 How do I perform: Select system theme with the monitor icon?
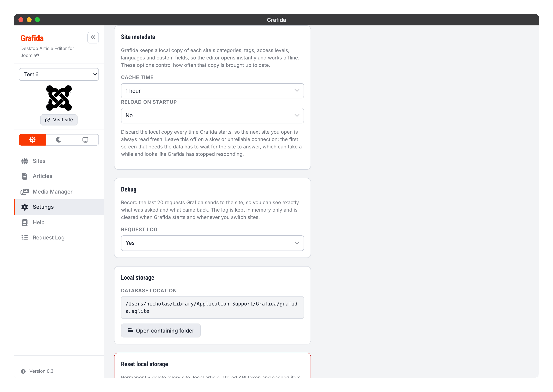[85, 140]
